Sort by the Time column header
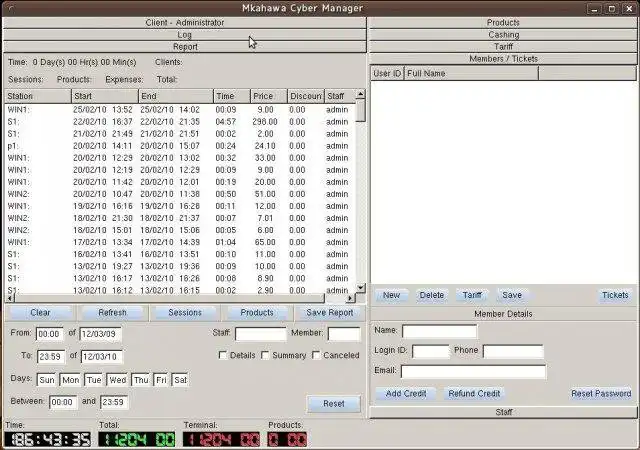The width and height of the screenshot is (640, 450). point(232,96)
